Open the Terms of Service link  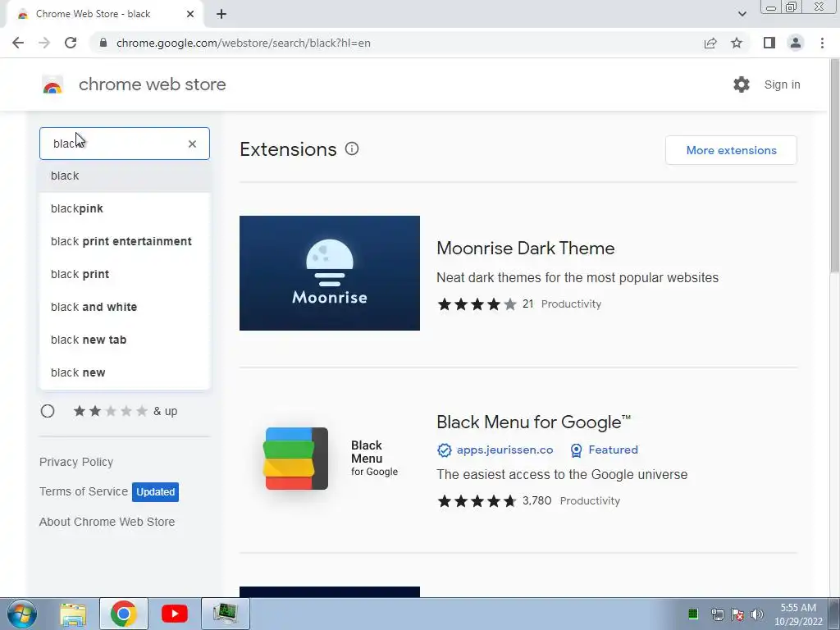tap(84, 491)
